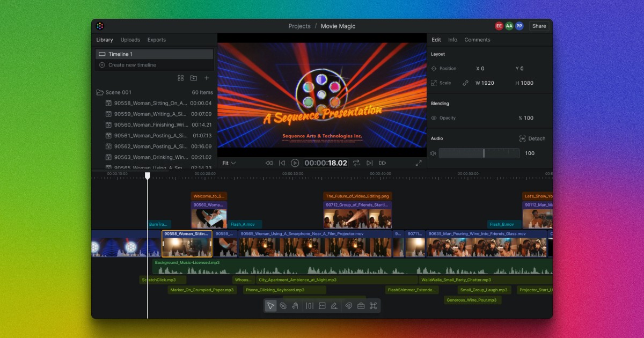Select the hand pan tool
Screen dimensions: 644x338
tap(295, 306)
